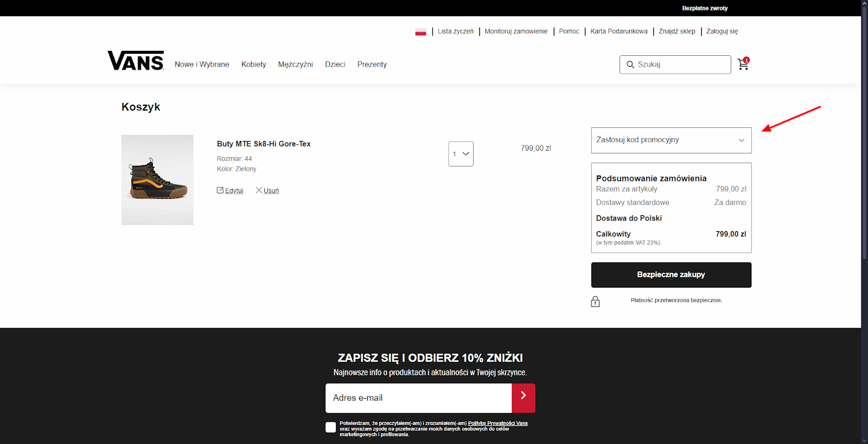Click Zaloguj się to log in
Viewport: 868px width, 444px height.
[x=722, y=31]
